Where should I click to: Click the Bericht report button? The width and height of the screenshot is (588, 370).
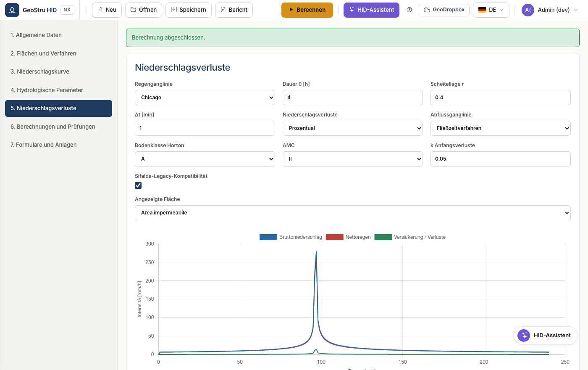234,10
